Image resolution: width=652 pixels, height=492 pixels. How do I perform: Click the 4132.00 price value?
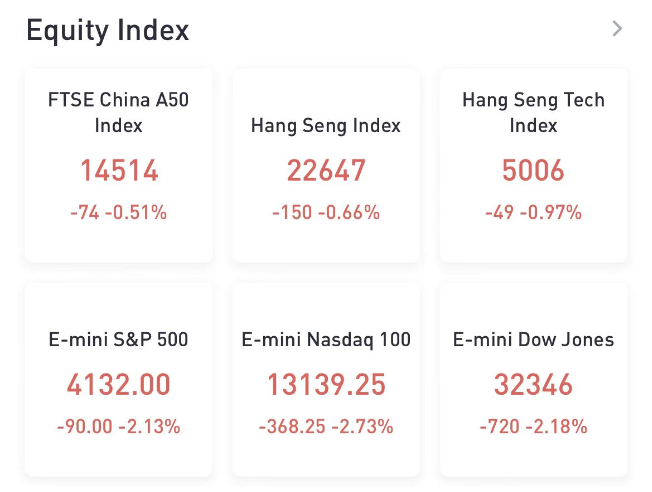(x=119, y=384)
